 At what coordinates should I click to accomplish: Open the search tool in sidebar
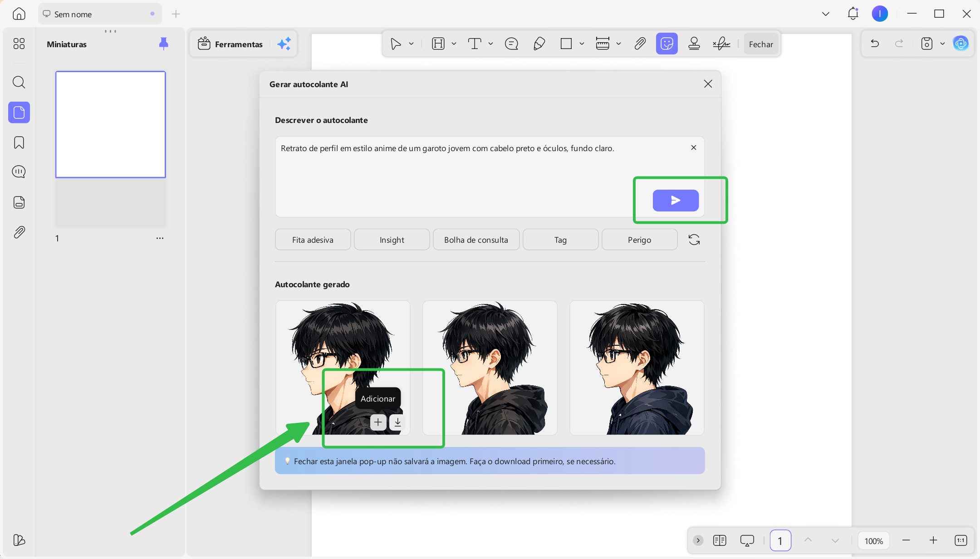pyautogui.click(x=19, y=82)
